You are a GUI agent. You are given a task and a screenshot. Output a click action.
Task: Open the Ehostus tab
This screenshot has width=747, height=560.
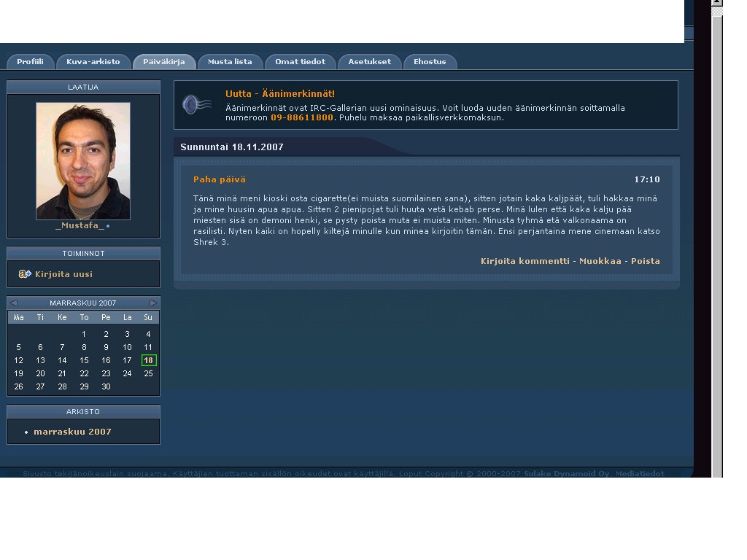430,62
